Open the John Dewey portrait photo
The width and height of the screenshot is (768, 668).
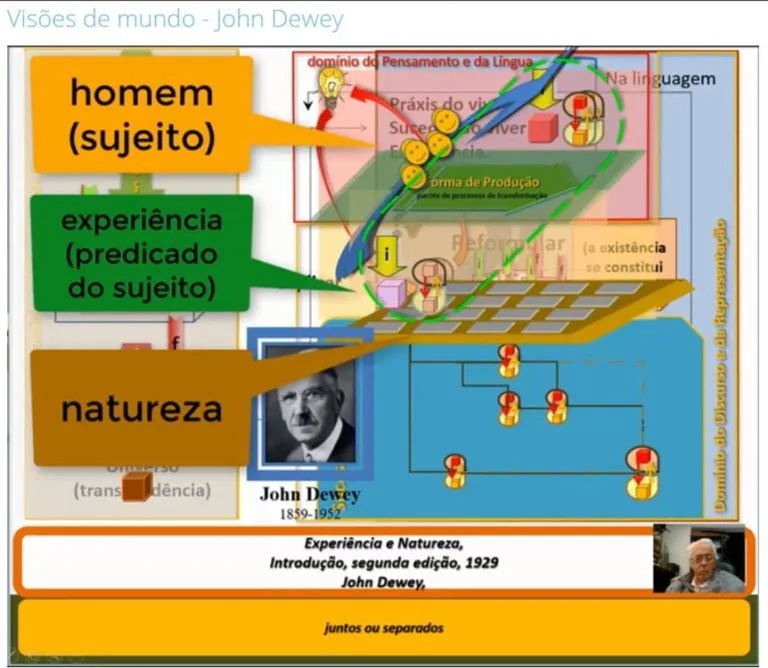point(309,408)
